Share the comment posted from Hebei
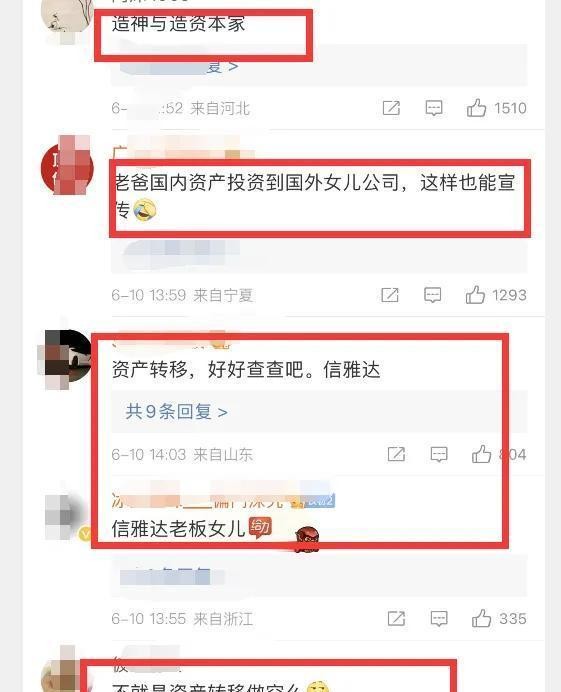Screen dimensions: 561x692 coord(391,108)
